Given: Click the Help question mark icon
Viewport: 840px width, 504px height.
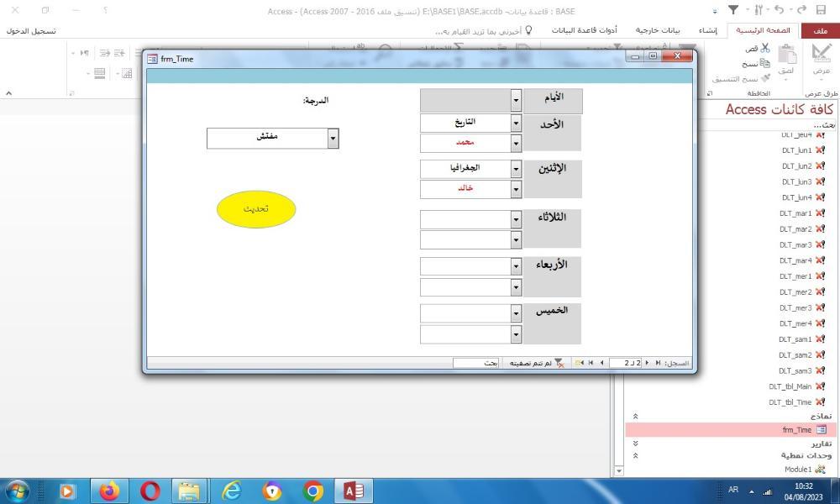Looking at the screenshot, I should (x=105, y=10).
